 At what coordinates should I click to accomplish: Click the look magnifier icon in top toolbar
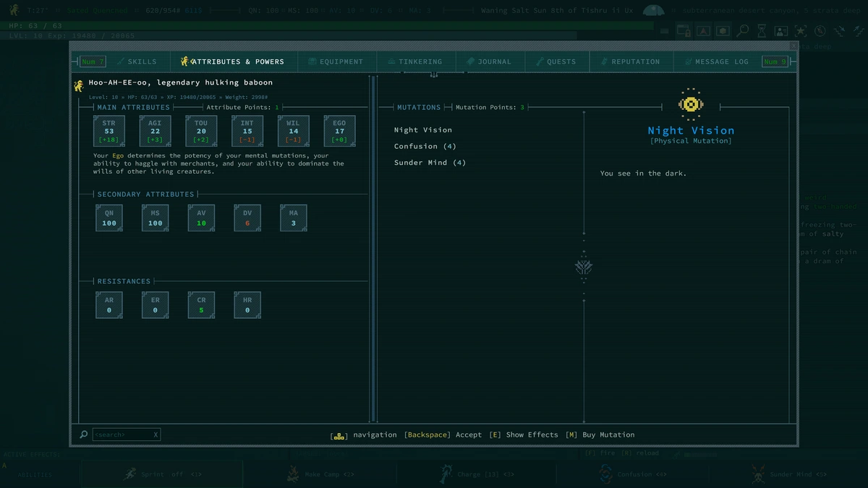[742, 31]
